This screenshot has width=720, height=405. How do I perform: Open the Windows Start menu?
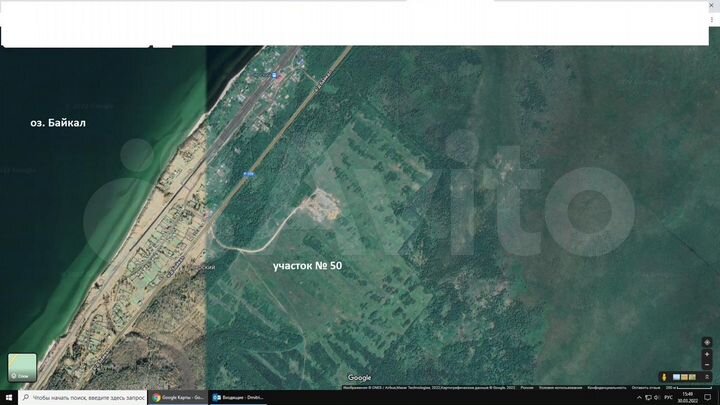pyautogui.click(x=8, y=397)
